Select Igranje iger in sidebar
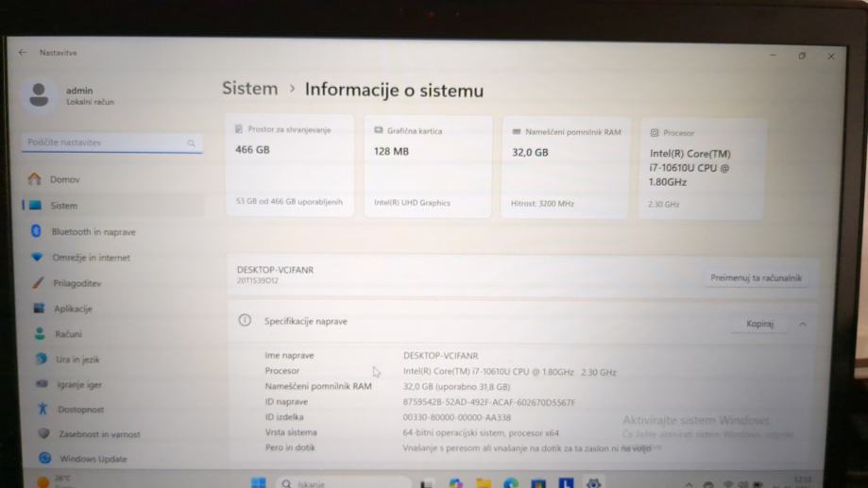 pos(80,384)
